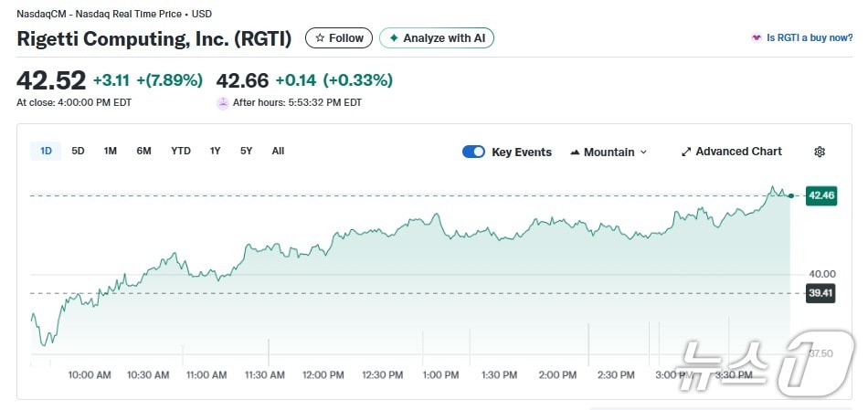Click the sparkle icon in Analyze with AI

394,38
